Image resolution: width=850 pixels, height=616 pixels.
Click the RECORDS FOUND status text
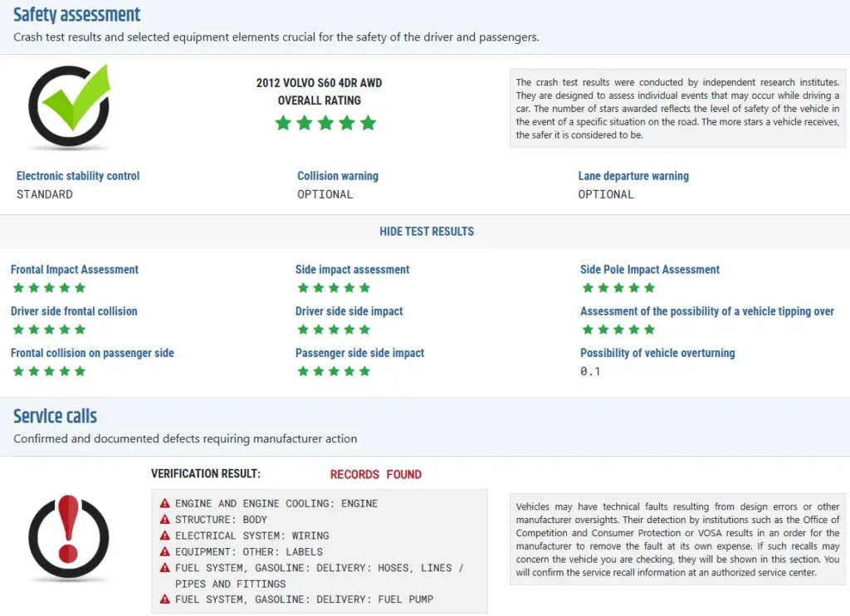376,475
